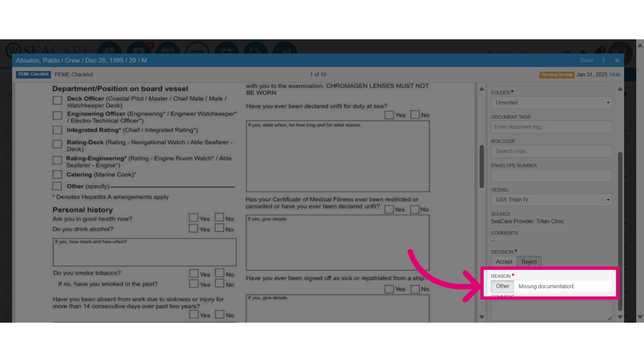Click the Comment text area
The width and height of the screenshot is (644, 362).
pos(551,311)
